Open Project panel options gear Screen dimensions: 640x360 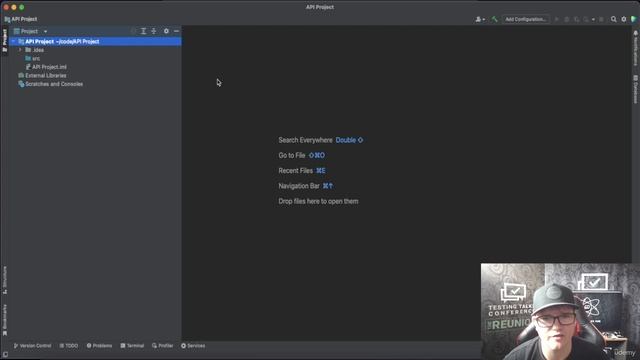point(166,31)
